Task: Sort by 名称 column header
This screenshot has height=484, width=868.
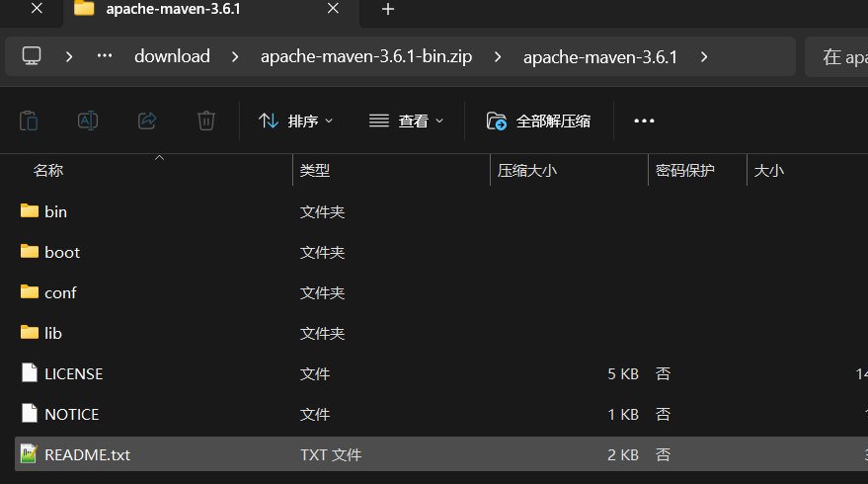Action: point(48,171)
